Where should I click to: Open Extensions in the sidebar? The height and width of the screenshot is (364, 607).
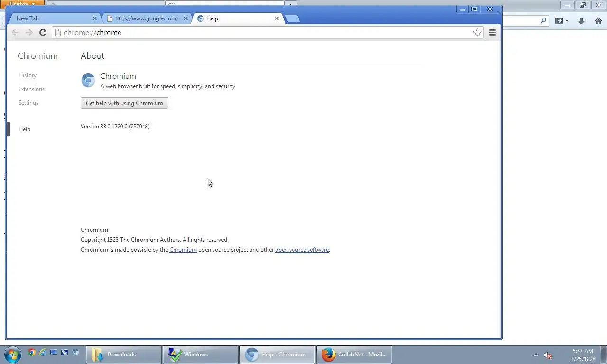point(31,89)
